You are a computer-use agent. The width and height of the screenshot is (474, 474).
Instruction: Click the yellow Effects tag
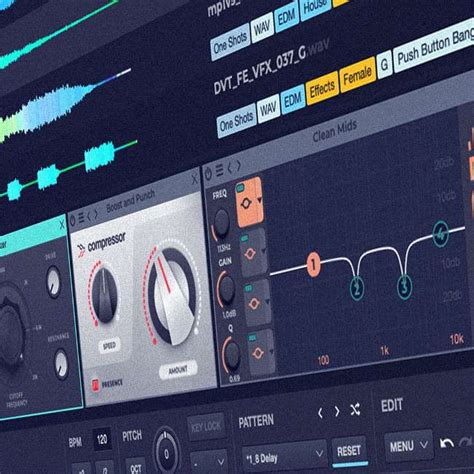322,89
